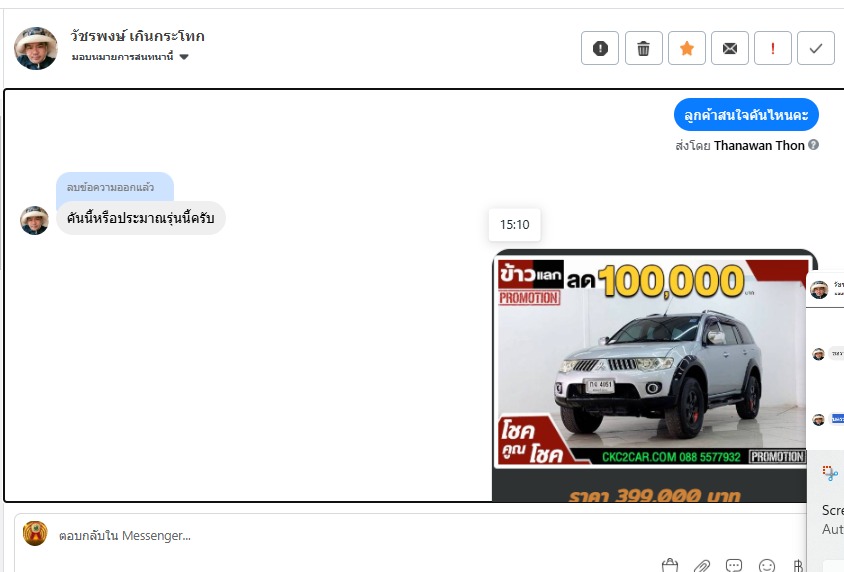Select message คันนี้หรือประมาณรุ่นนี้ครับ
The width and height of the screenshot is (844, 572).
(x=140, y=218)
